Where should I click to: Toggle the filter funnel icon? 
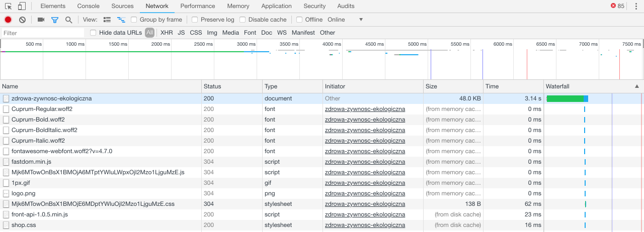click(55, 20)
